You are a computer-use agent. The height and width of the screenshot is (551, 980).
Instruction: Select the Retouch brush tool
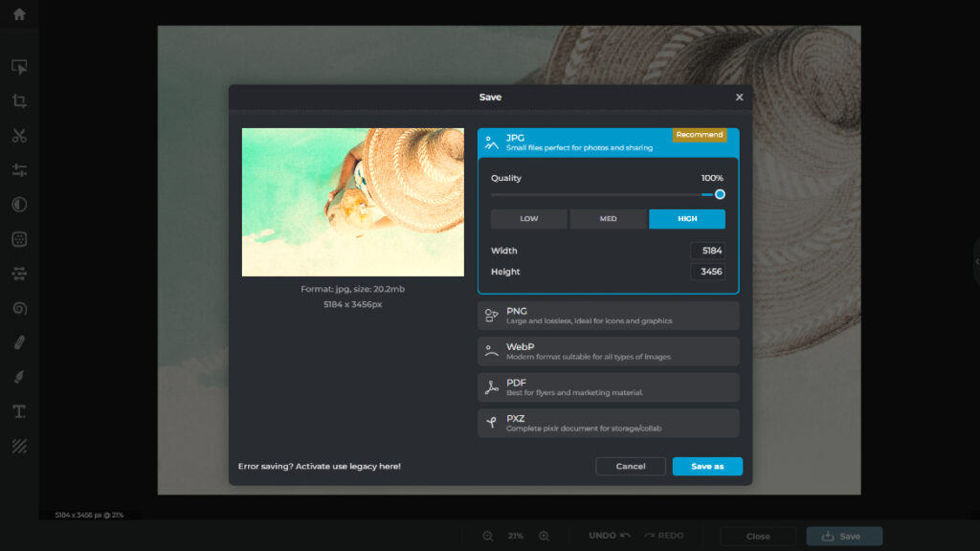pyautogui.click(x=19, y=342)
